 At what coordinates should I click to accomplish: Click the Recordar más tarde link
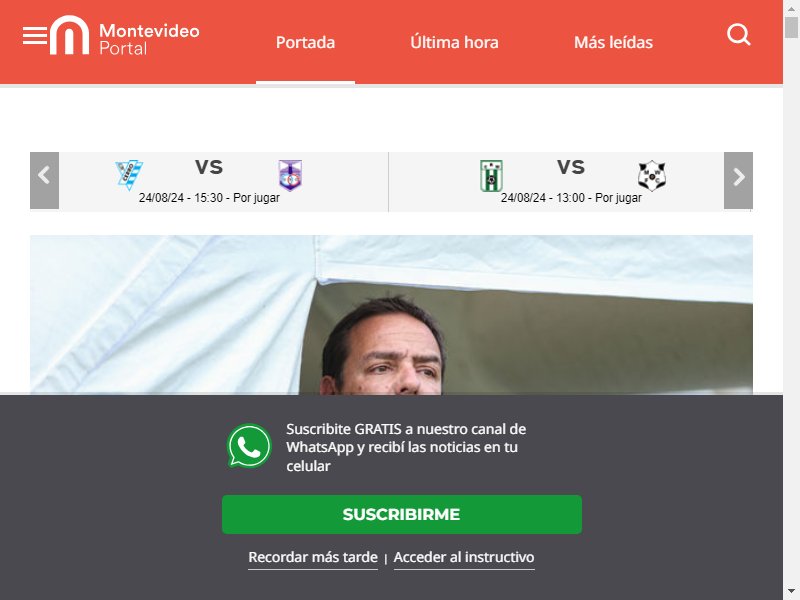coord(313,557)
